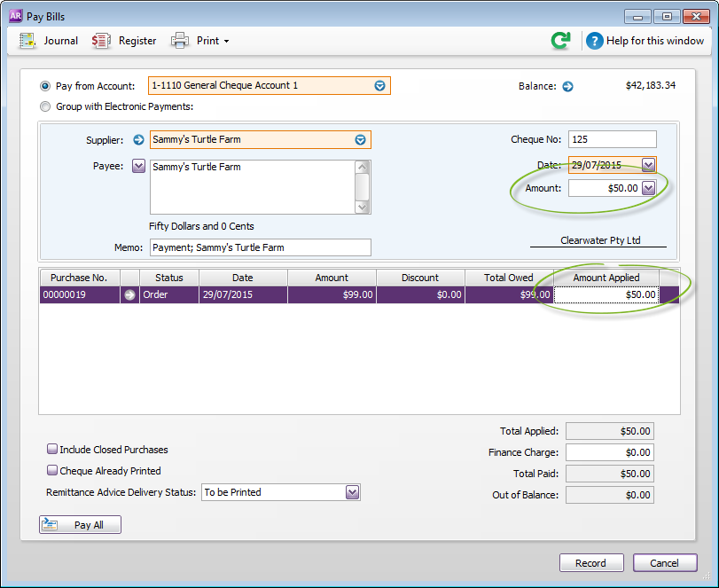Click the Print printer icon
Screen dimensions: 719x588
[180, 41]
